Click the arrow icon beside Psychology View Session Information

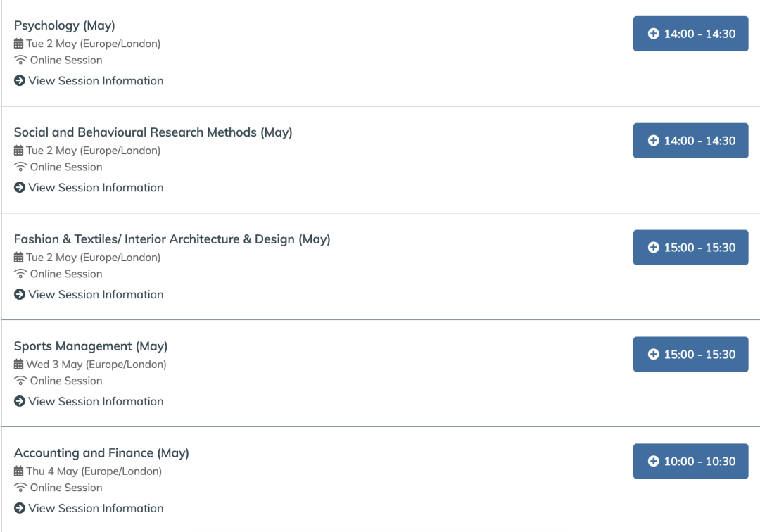[20, 80]
